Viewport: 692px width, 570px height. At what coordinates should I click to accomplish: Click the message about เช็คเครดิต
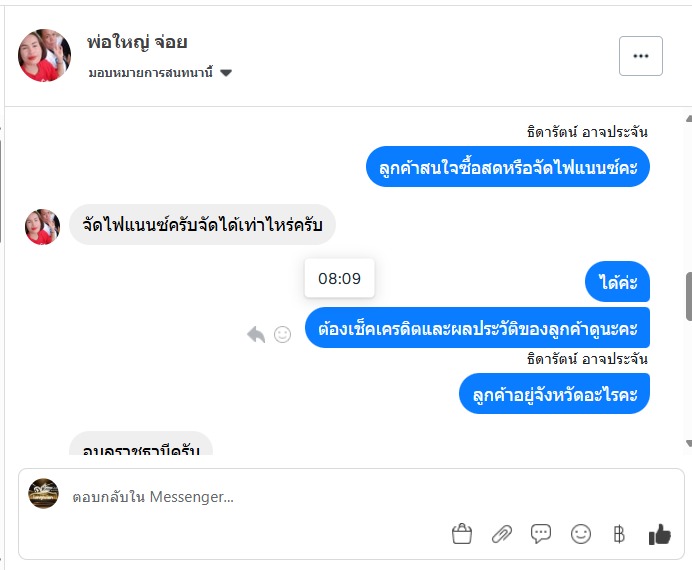pyautogui.click(x=478, y=327)
